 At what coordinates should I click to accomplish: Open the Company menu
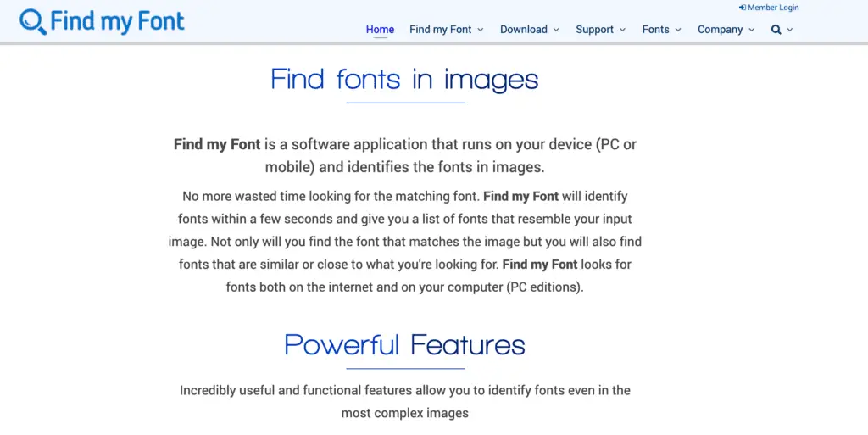[720, 30]
